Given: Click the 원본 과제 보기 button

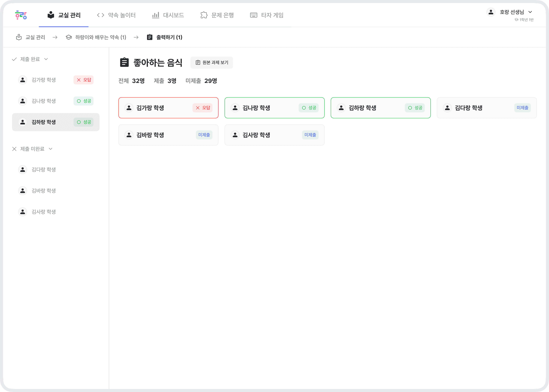Looking at the screenshot, I should [212, 63].
